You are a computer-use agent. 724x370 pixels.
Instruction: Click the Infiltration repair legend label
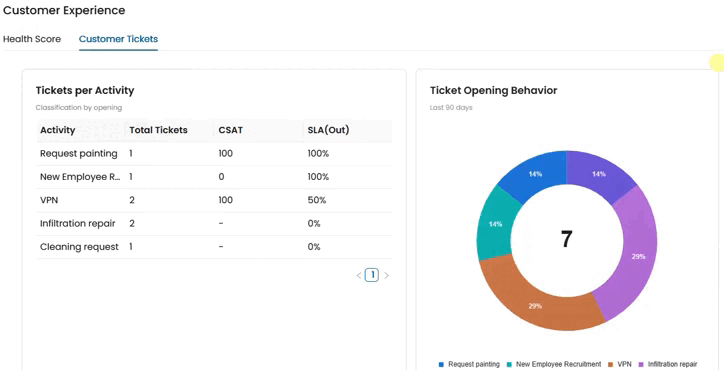coord(672,364)
